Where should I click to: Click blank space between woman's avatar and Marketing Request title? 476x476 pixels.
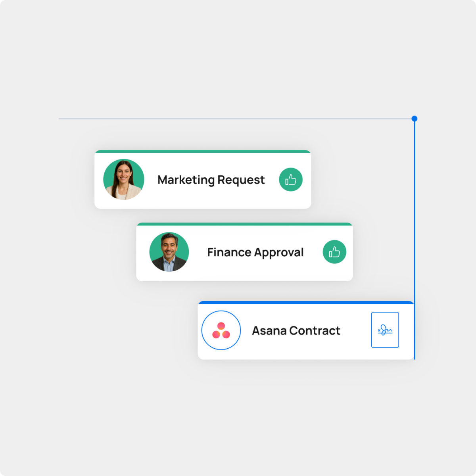(151, 180)
